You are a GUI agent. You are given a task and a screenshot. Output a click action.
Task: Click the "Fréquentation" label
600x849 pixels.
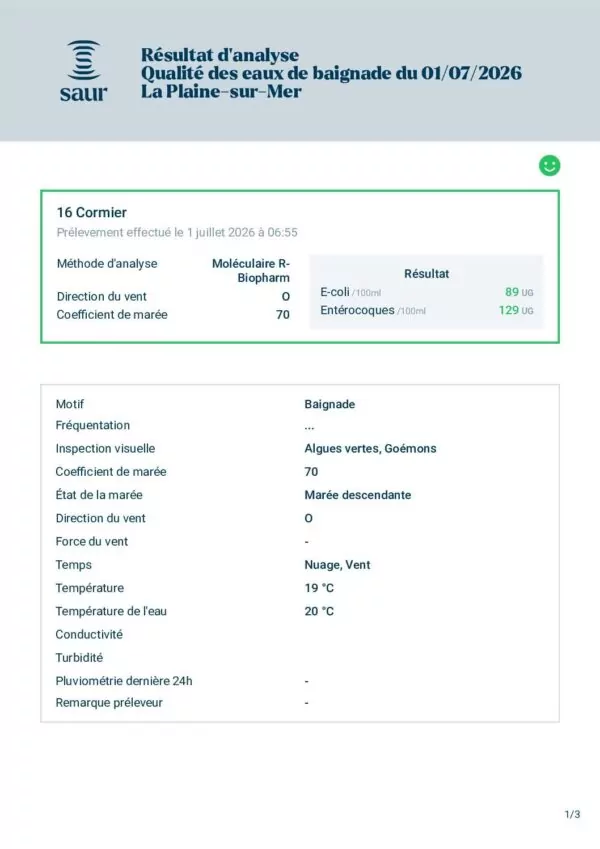[93, 426]
